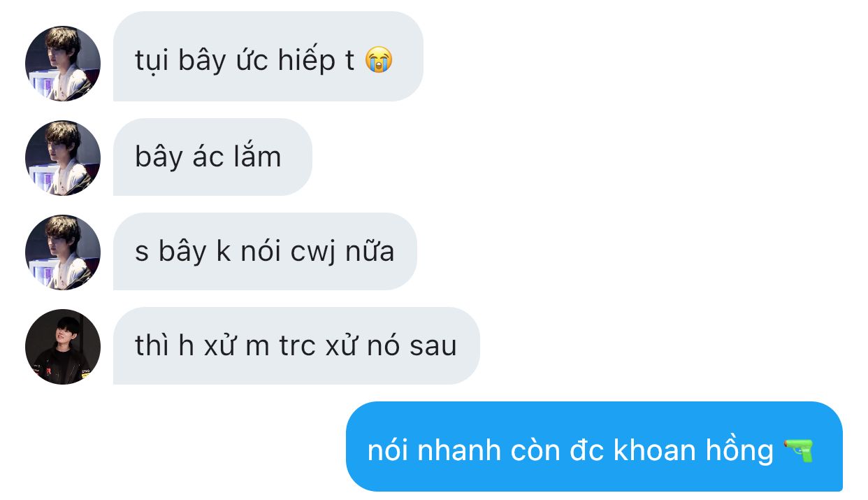Tap profile picture next to "bây ác lắm"
Screen dimensions: 868x500
tap(63, 158)
